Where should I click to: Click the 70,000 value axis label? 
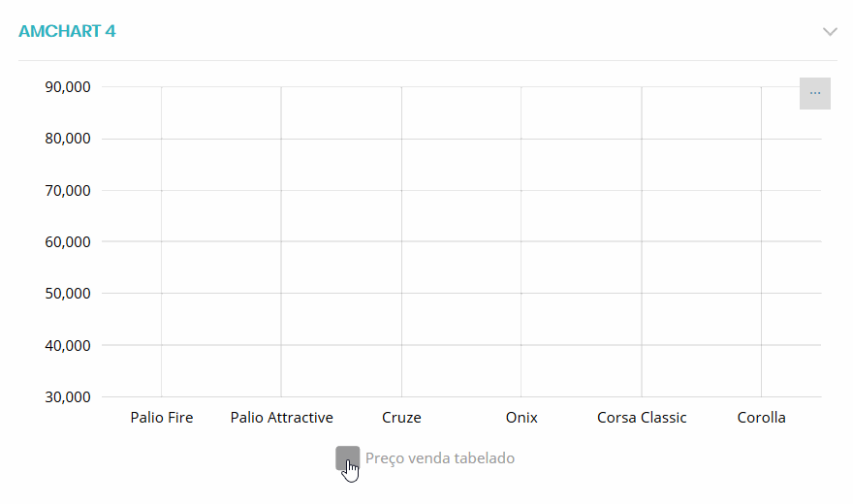point(68,190)
